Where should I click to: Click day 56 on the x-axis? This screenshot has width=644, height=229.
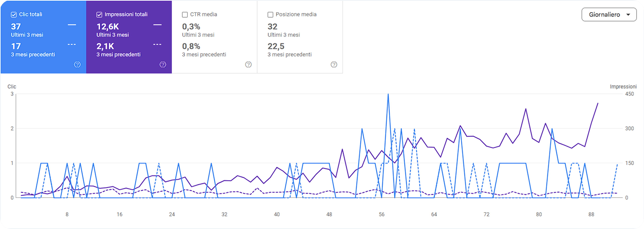point(382,214)
